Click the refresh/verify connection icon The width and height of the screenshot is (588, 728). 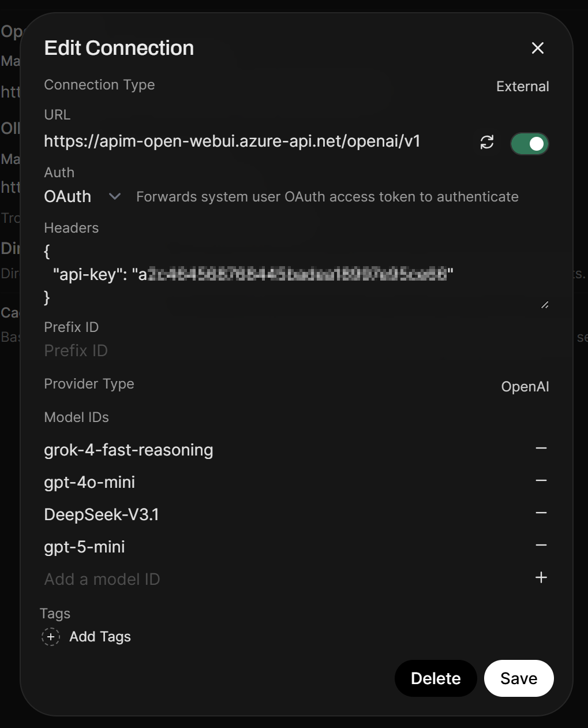click(487, 143)
